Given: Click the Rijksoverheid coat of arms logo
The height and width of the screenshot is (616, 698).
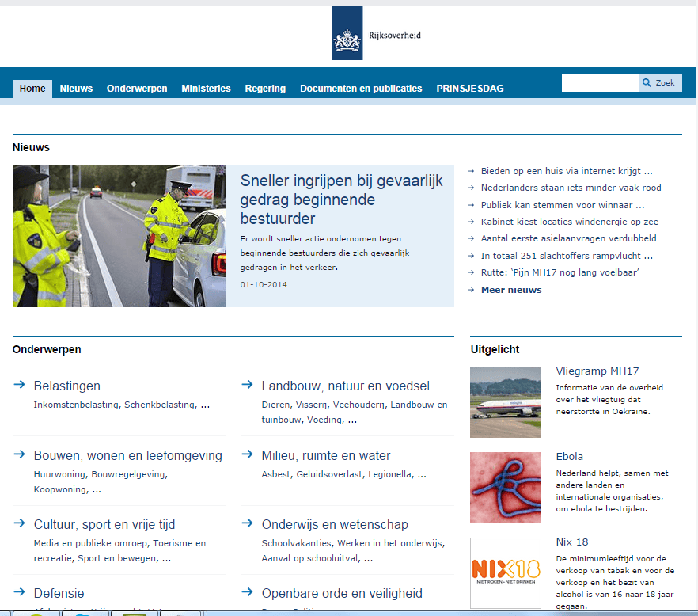Looking at the screenshot, I should point(347,33).
